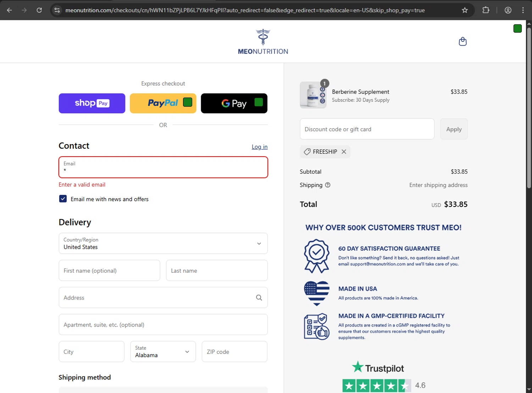Click the browser address bar URL

[245, 10]
